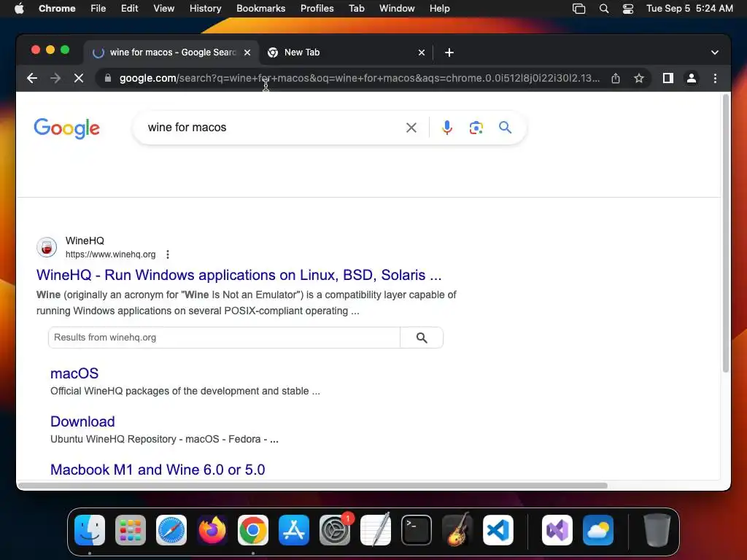Open the Trash in the dock

657,530
